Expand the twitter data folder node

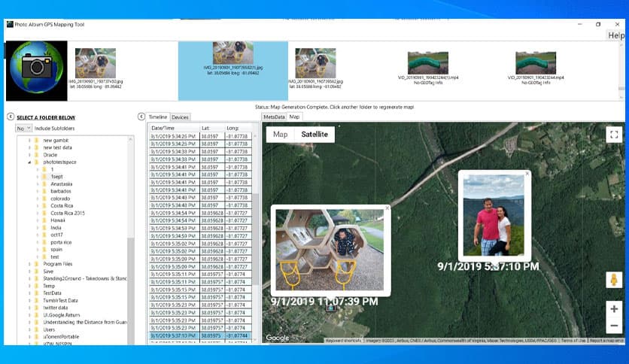(29, 308)
